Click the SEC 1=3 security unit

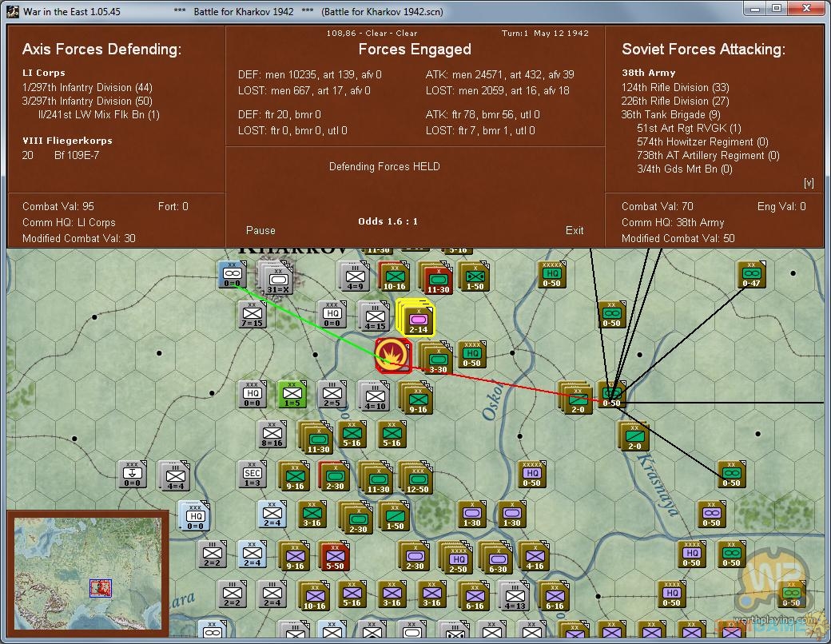click(252, 475)
